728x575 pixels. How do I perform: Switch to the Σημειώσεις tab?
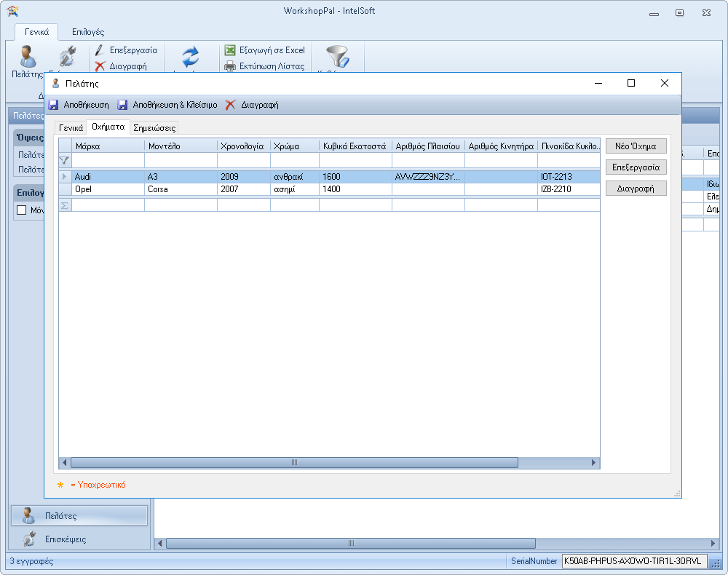tap(154, 127)
